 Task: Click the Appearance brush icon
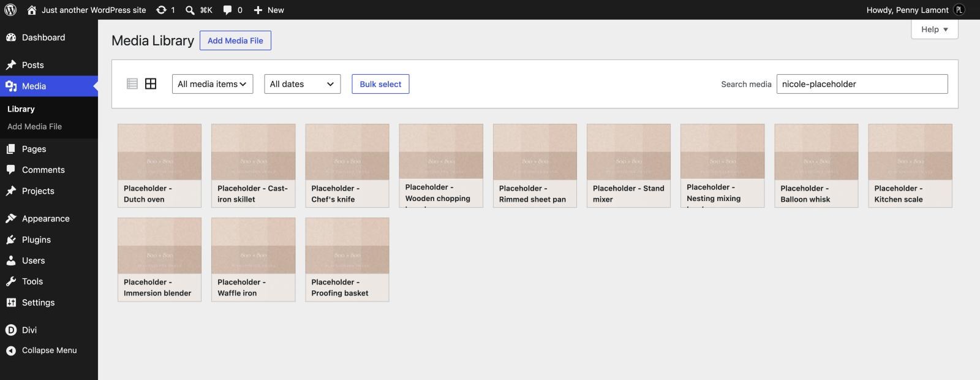click(x=11, y=218)
